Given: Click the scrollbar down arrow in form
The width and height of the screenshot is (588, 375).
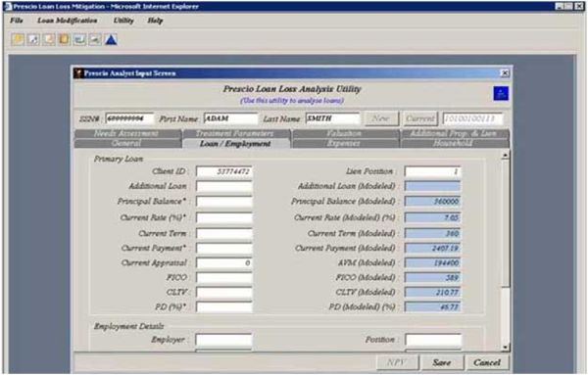Looking at the screenshot, I should tap(505, 348).
